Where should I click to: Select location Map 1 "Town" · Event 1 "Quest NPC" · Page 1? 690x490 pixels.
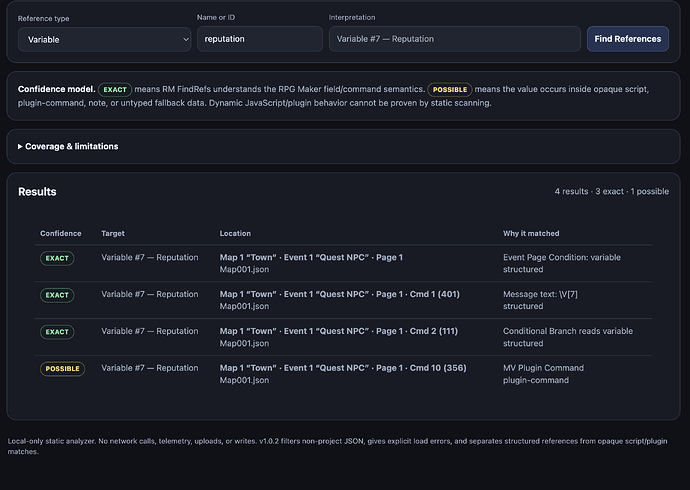pos(311,257)
